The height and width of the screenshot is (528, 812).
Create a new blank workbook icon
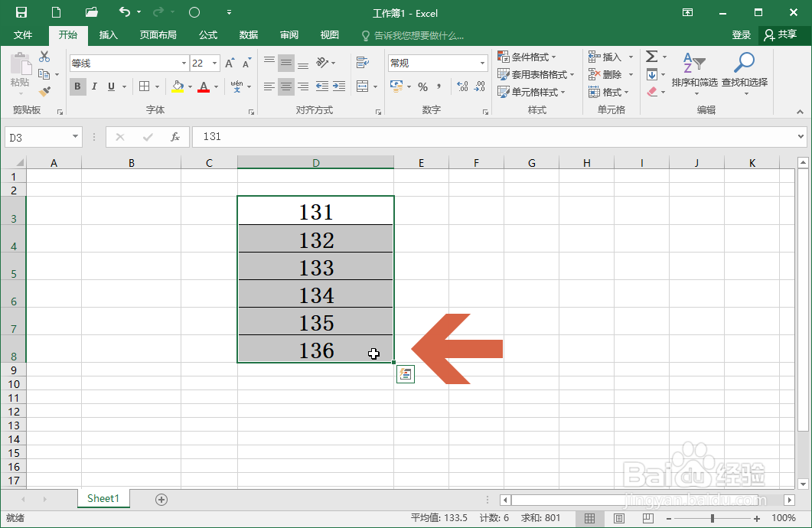point(56,12)
